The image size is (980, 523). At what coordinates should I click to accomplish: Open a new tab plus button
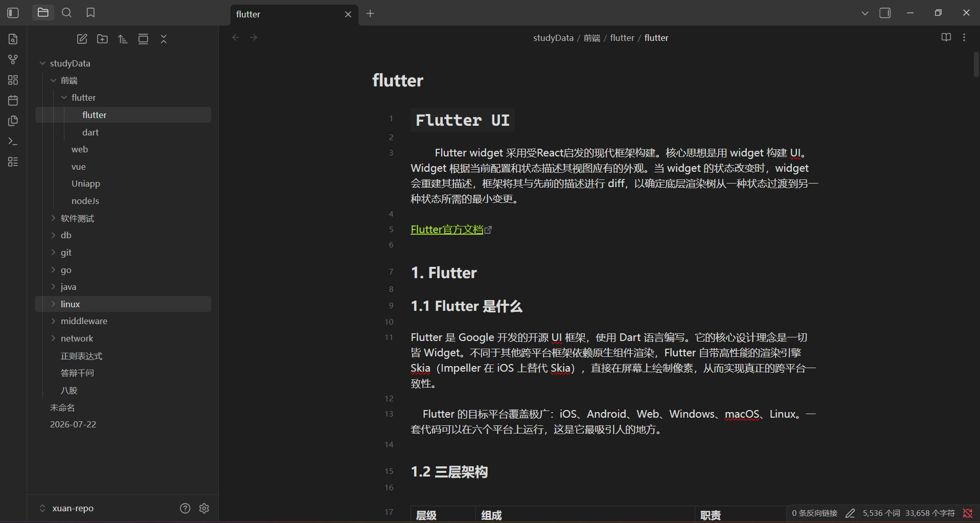[371, 14]
